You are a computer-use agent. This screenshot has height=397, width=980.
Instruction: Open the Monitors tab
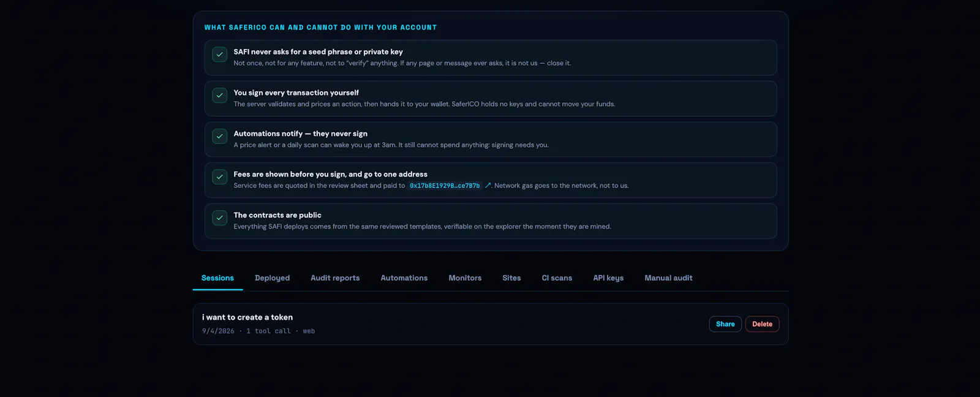tap(465, 278)
